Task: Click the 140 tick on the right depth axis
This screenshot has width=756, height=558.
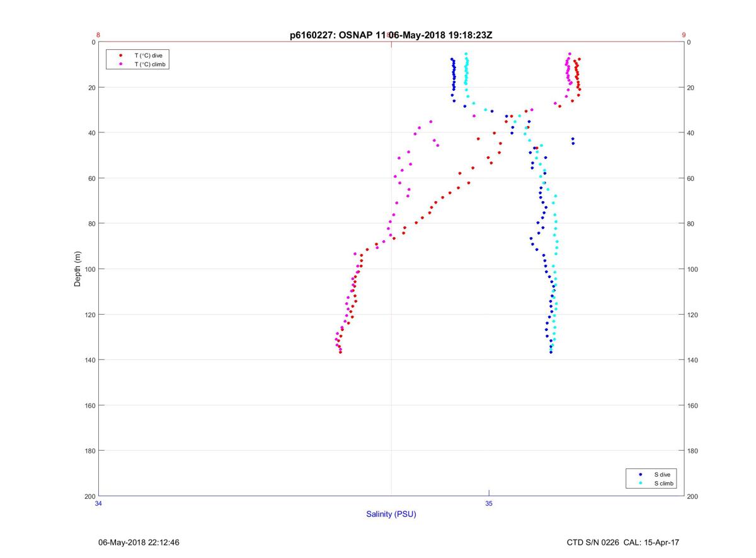Action: click(693, 360)
